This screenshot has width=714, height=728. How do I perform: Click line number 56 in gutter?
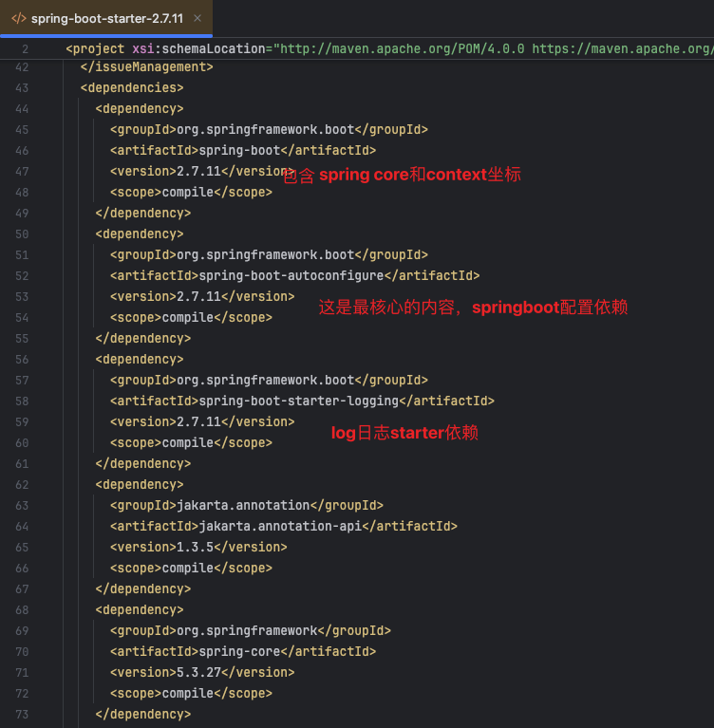pyautogui.click(x=22, y=360)
